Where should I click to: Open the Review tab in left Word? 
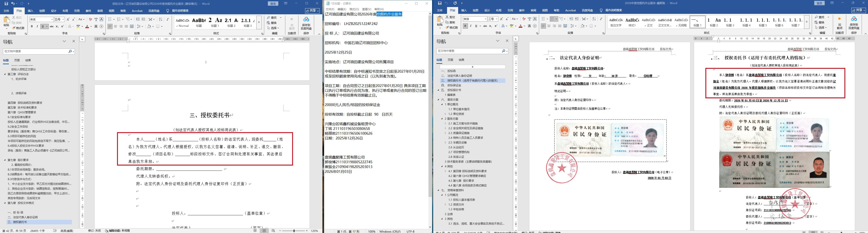tap(100, 11)
